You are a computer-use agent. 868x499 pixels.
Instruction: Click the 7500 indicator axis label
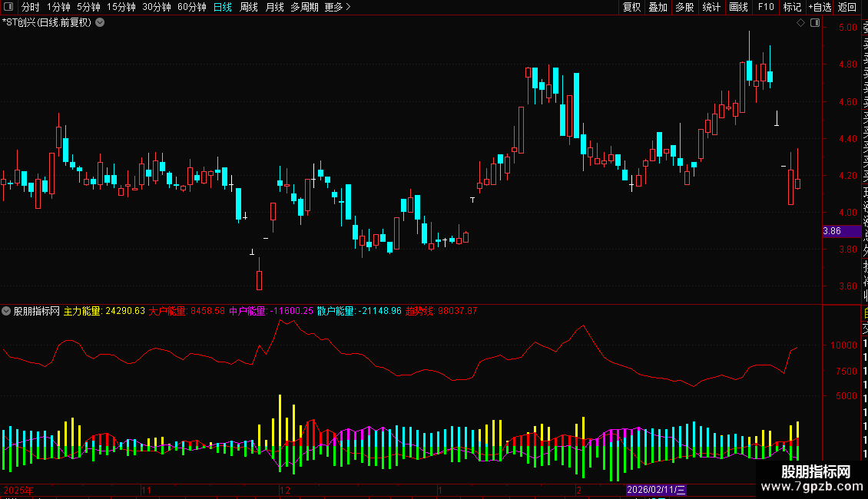coord(846,372)
